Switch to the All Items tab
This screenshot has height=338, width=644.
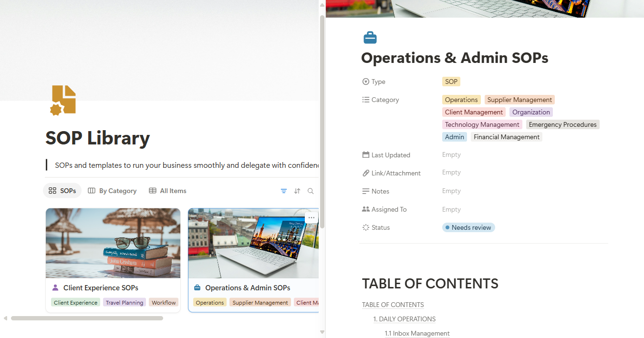click(x=167, y=191)
